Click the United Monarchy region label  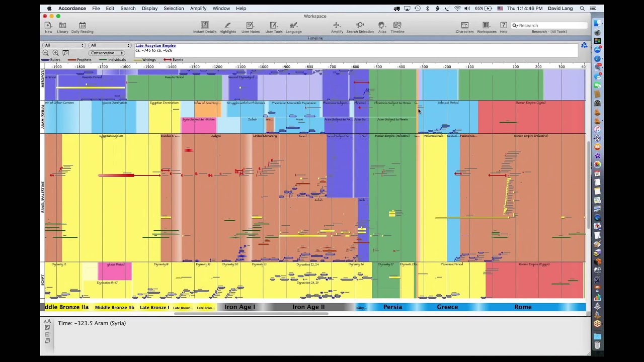tap(265, 136)
